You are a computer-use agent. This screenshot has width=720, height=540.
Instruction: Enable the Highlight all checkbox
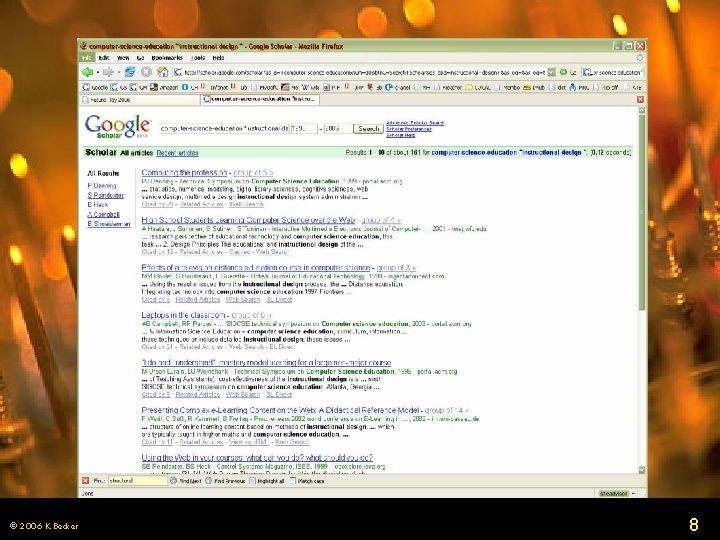pos(252,481)
